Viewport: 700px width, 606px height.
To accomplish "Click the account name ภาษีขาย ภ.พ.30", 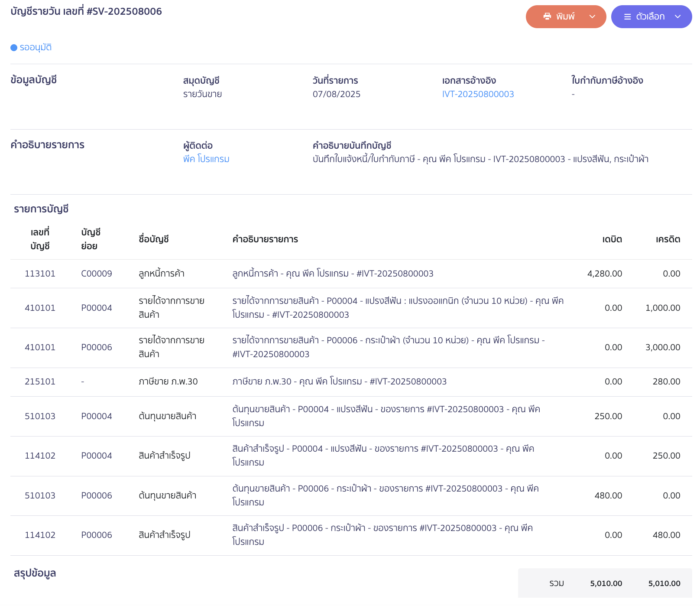I will [168, 381].
